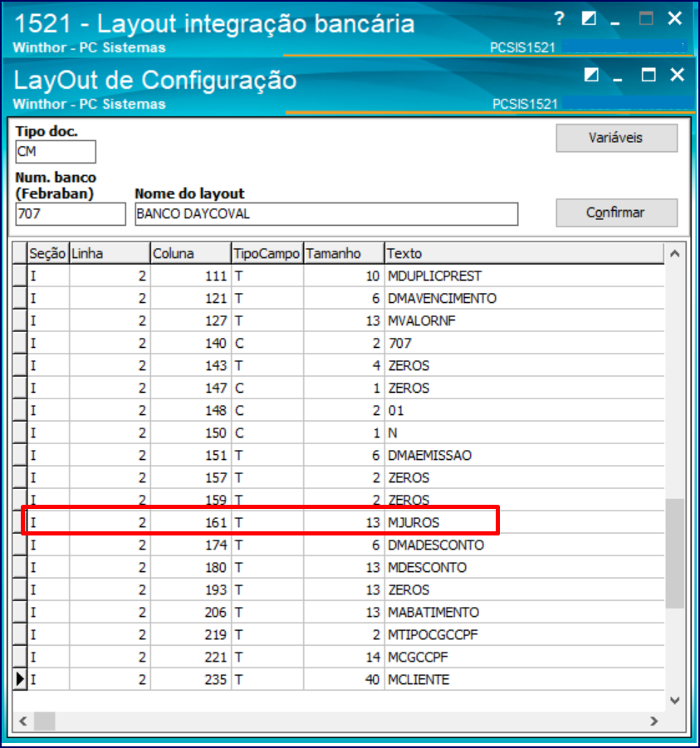
Task: Select the MDESCONTO text cell
Action: pyautogui.click(x=525, y=567)
